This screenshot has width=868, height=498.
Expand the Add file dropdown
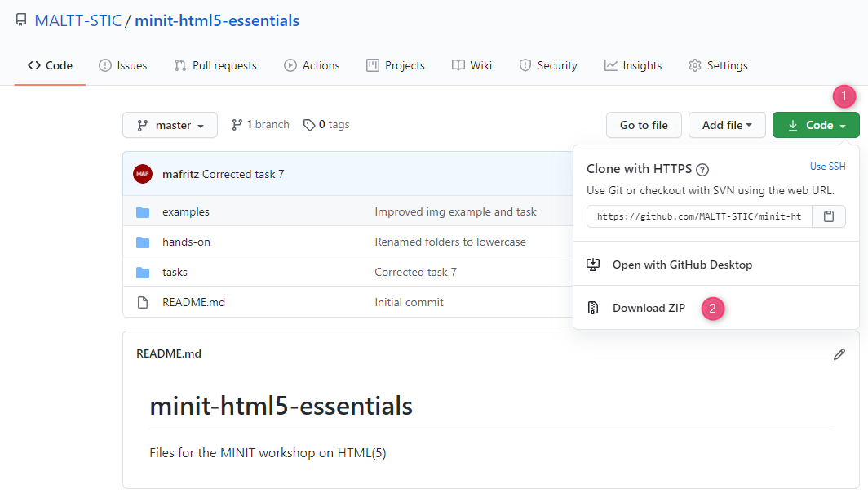click(x=727, y=125)
